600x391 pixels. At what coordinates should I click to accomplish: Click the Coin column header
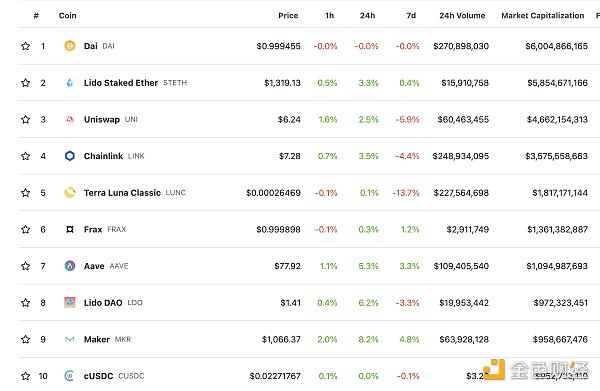tap(68, 16)
